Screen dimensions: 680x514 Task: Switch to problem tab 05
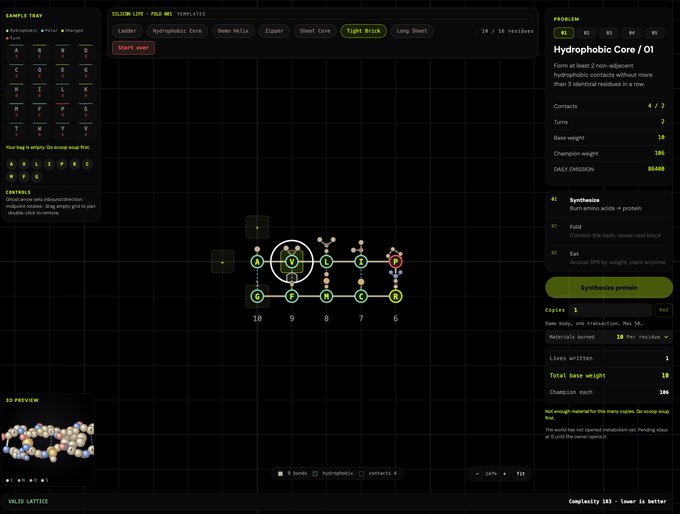pos(654,33)
